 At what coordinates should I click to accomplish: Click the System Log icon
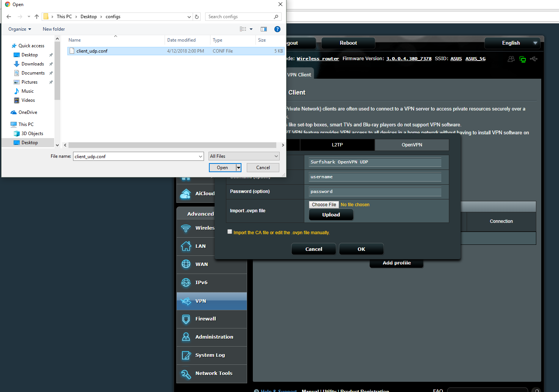[186, 355]
